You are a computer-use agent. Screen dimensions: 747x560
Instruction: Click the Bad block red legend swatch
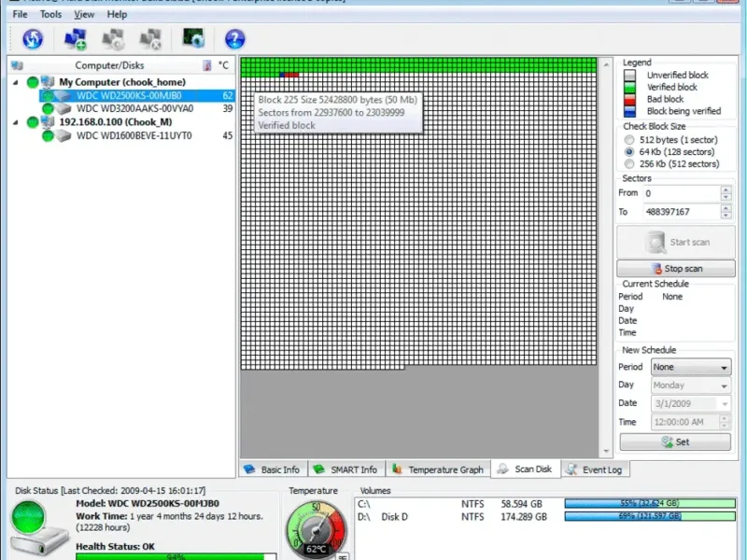point(629,99)
